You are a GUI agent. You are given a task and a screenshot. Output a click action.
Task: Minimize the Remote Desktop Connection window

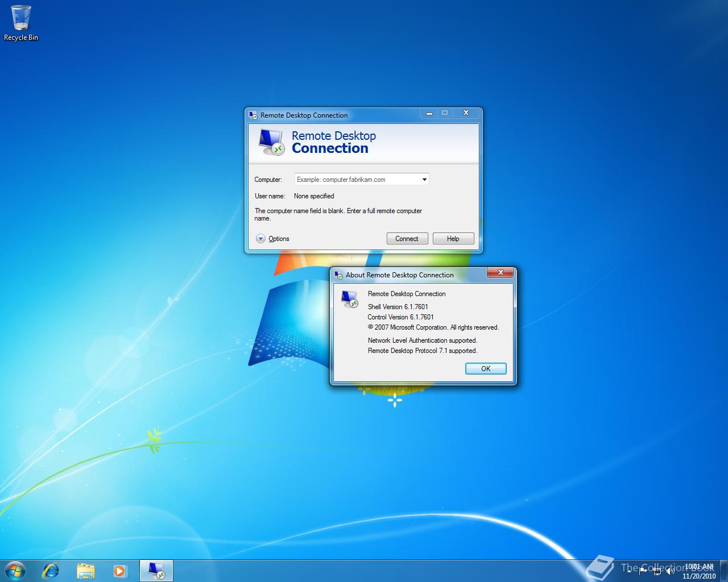(429, 113)
